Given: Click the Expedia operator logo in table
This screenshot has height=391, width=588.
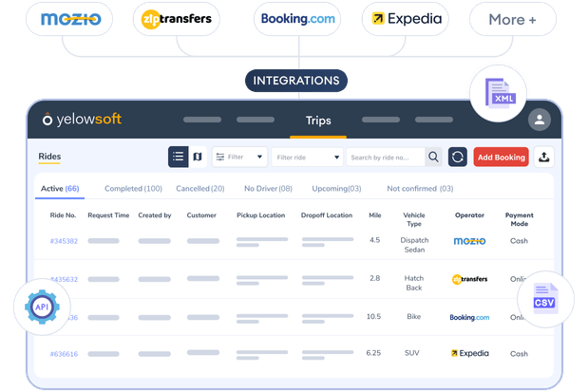Looking at the screenshot, I should click(x=470, y=354).
